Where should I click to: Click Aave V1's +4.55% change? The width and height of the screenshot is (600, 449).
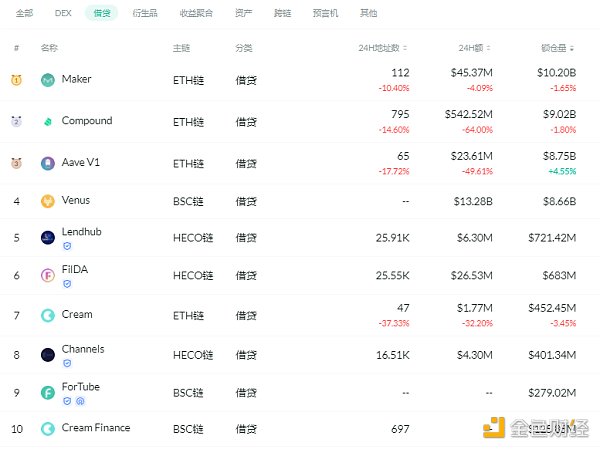562,171
